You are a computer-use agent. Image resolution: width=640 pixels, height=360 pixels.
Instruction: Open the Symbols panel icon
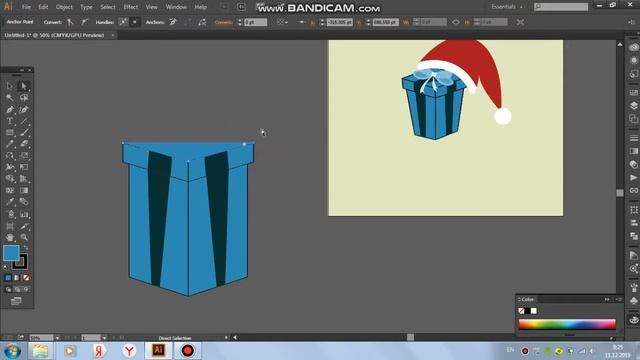[x=633, y=301]
